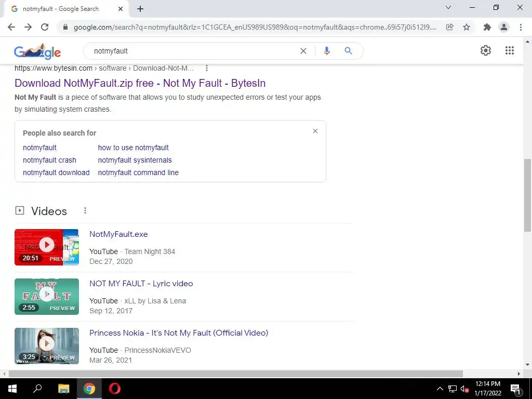Show hidden system tray icons
532x399 pixels.
click(440, 389)
